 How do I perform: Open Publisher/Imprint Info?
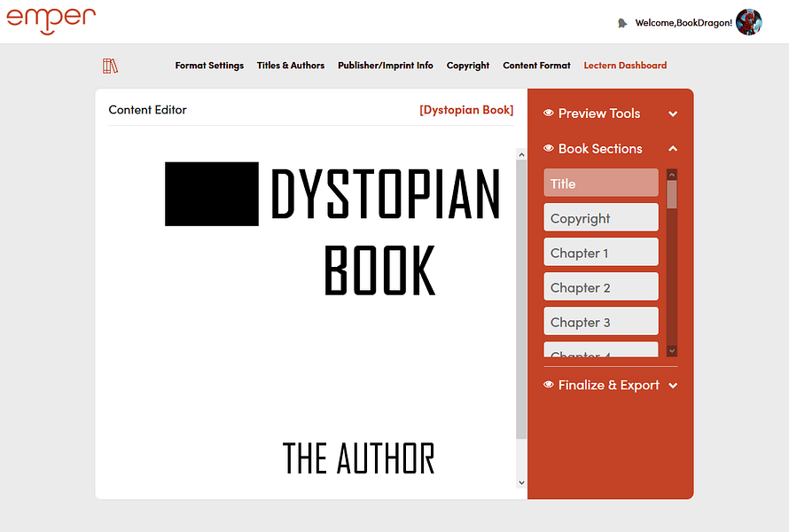(x=386, y=66)
